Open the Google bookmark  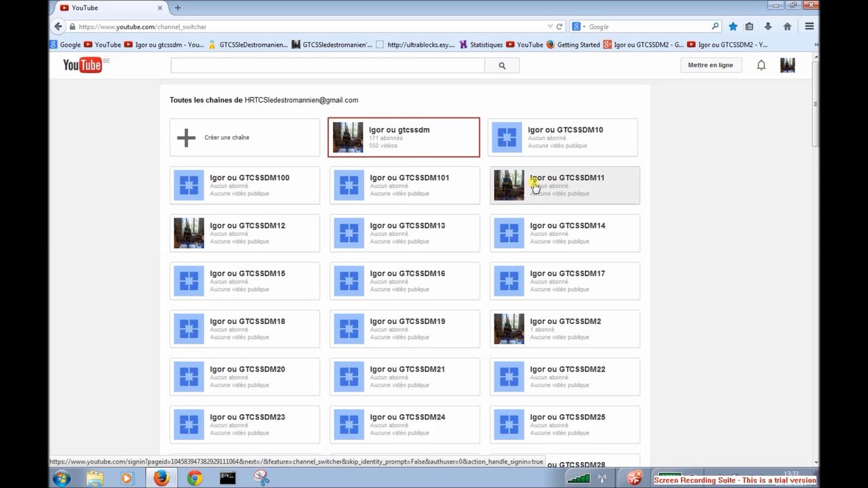tap(65, 45)
